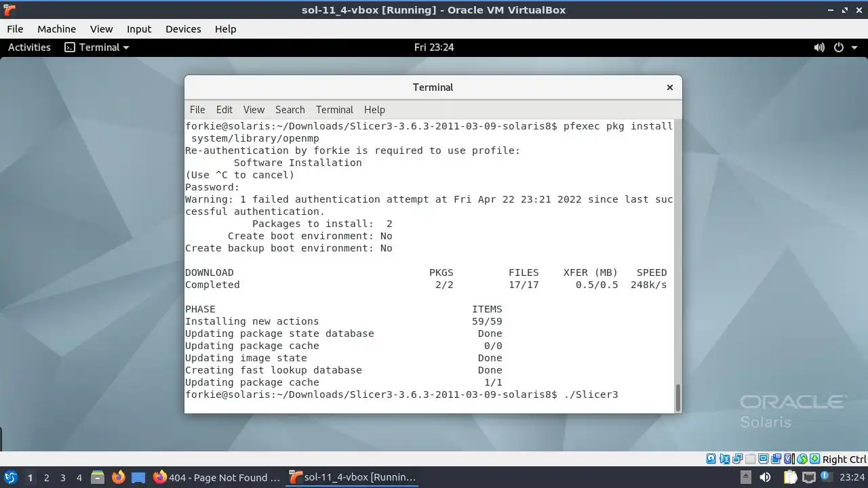Open Terminal window's Terminal menu

pos(334,110)
